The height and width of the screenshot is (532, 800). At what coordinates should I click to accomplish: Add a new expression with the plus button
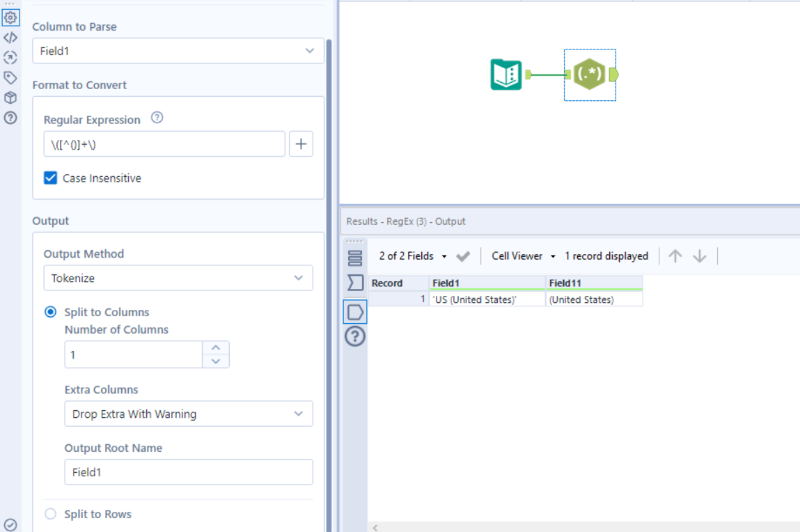(301, 143)
